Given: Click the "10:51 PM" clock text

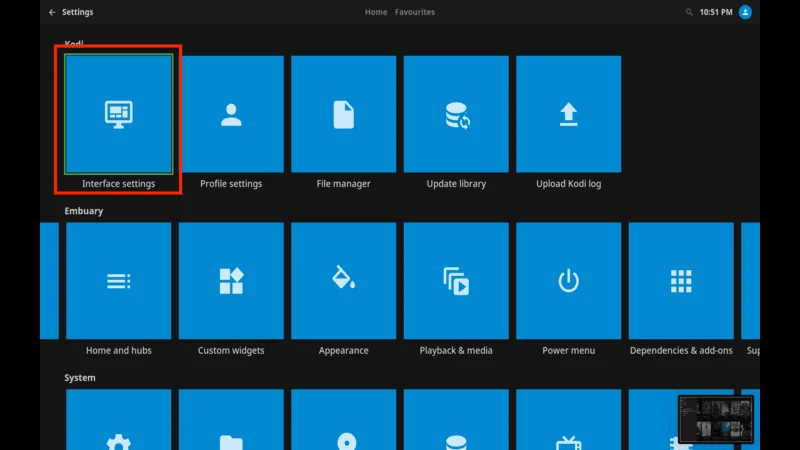Looking at the screenshot, I should coord(716,12).
